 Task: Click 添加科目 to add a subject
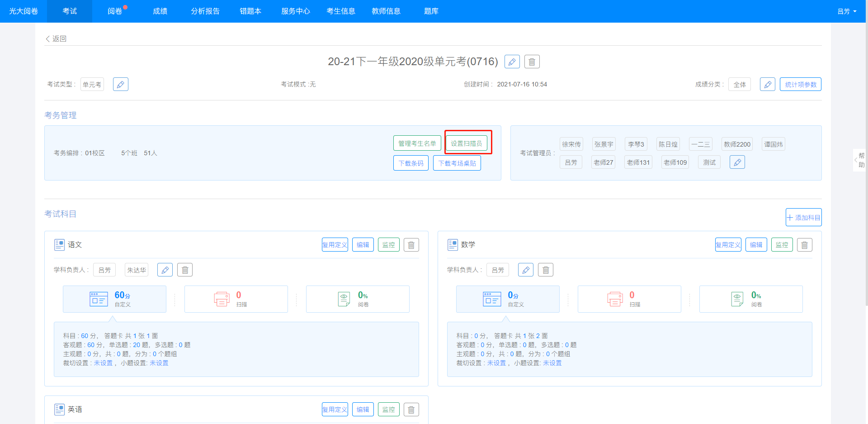[803, 218]
